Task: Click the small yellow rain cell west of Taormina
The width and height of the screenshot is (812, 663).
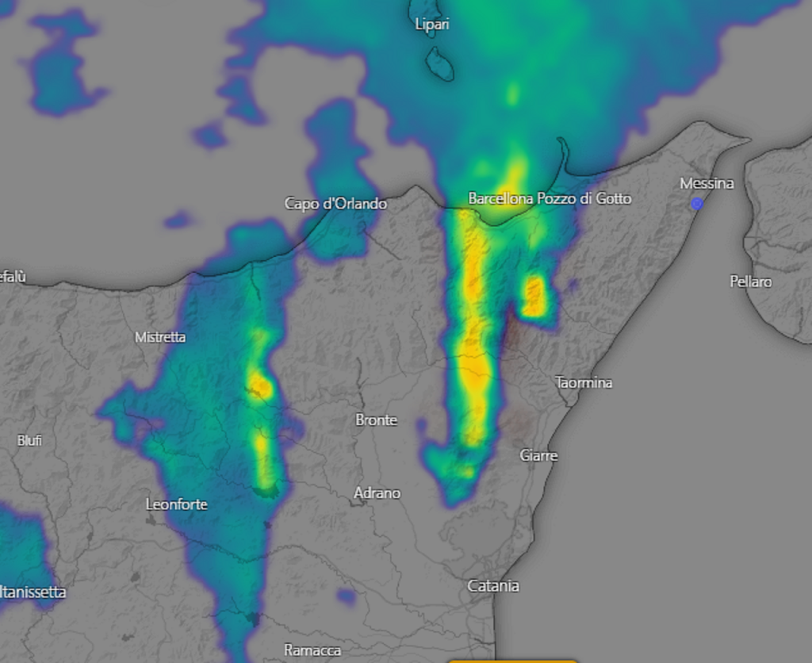Action: click(x=534, y=297)
